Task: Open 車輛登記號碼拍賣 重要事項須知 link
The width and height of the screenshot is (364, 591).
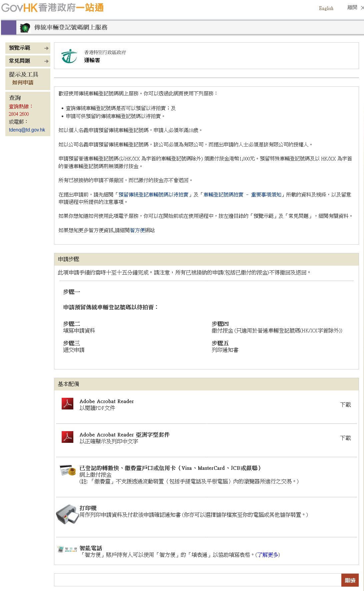Action: 242,195
